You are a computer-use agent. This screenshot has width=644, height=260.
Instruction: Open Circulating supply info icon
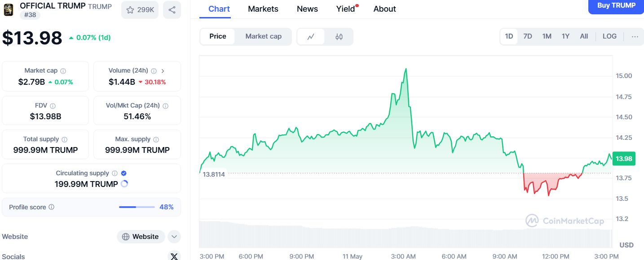point(115,173)
